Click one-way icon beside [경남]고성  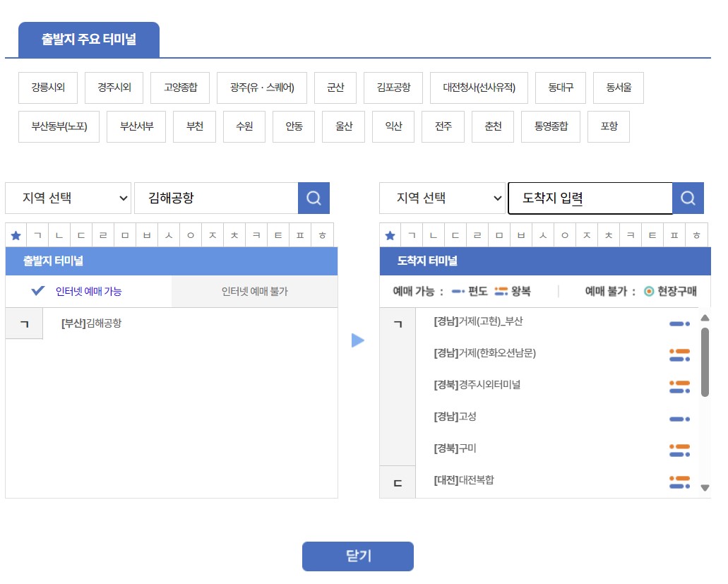coord(680,419)
